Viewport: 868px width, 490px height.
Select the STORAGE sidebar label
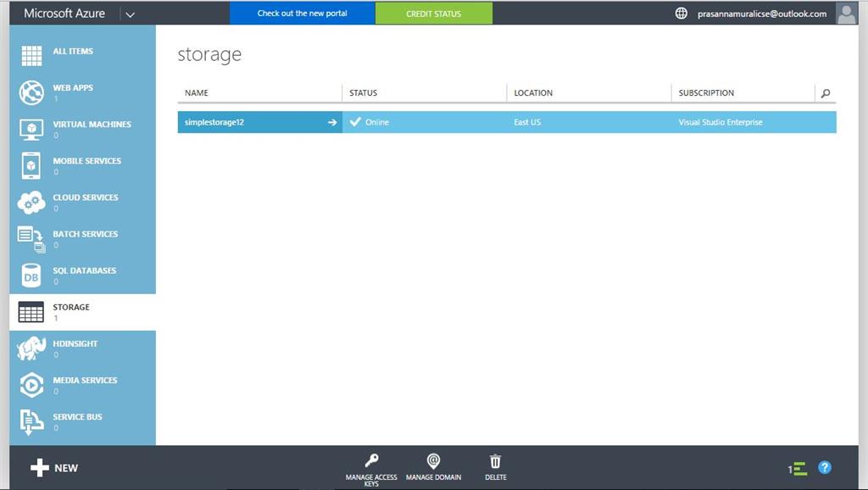pyautogui.click(x=71, y=307)
